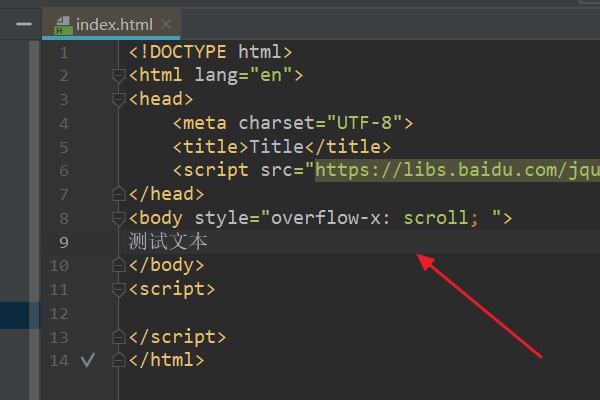
Task: Close the index.html editor tab
Action: [166, 23]
